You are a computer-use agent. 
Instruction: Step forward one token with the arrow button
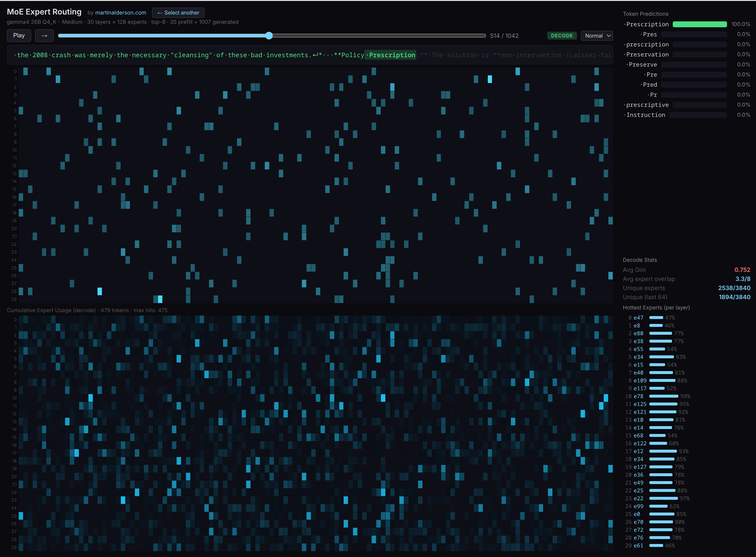(x=44, y=35)
